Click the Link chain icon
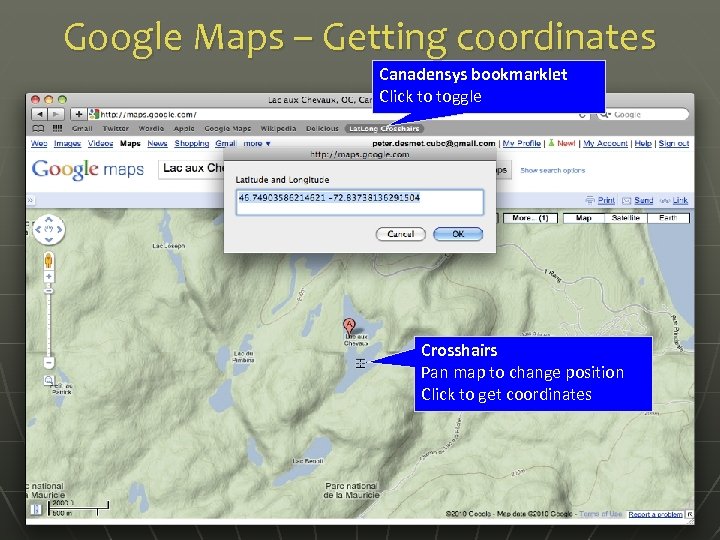This screenshot has height=540, width=720. 674,200
